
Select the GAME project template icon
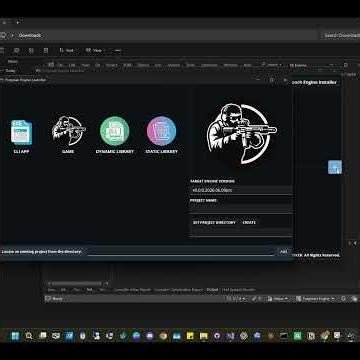[68, 131]
